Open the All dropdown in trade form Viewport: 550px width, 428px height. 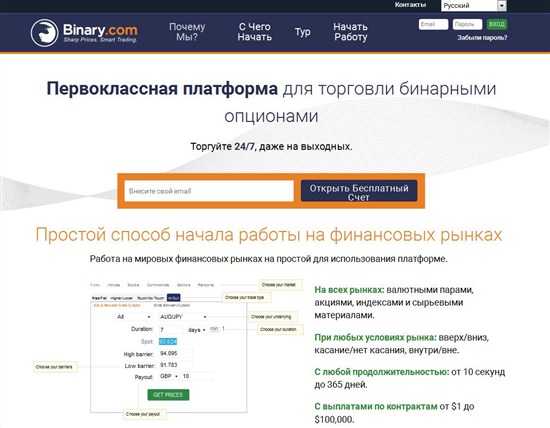133,317
